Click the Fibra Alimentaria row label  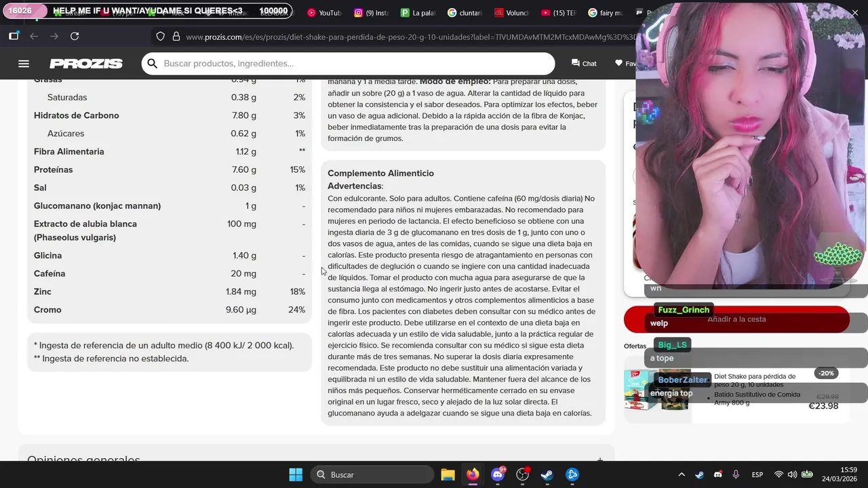point(69,152)
